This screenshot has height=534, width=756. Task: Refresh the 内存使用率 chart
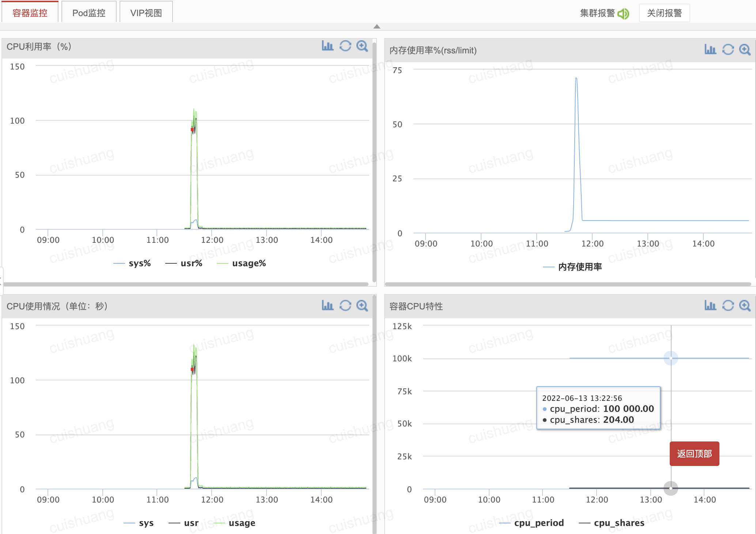click(x=728, y=50)
